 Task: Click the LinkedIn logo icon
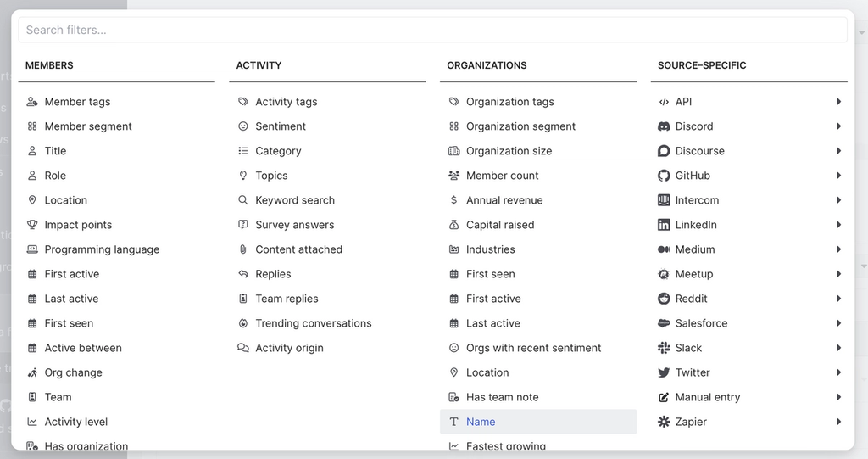(664, 225)
